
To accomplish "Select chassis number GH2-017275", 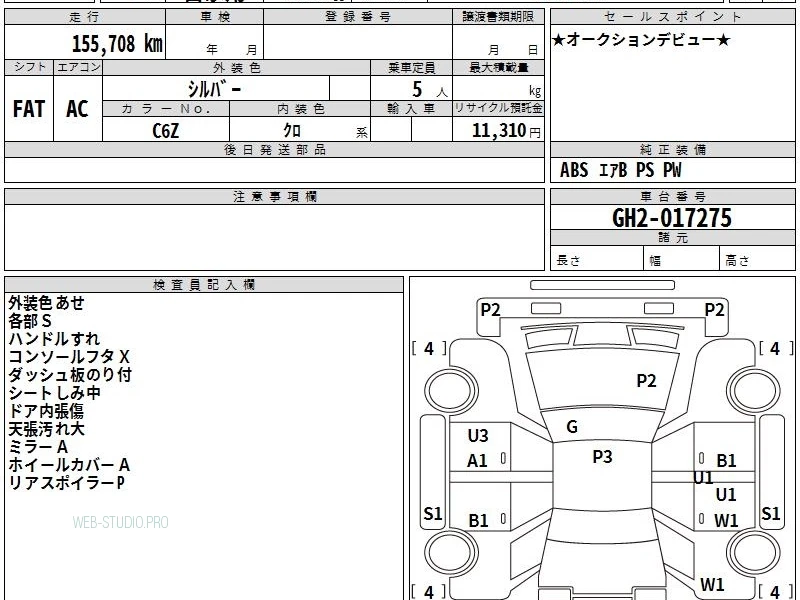I will pos(672,218).
